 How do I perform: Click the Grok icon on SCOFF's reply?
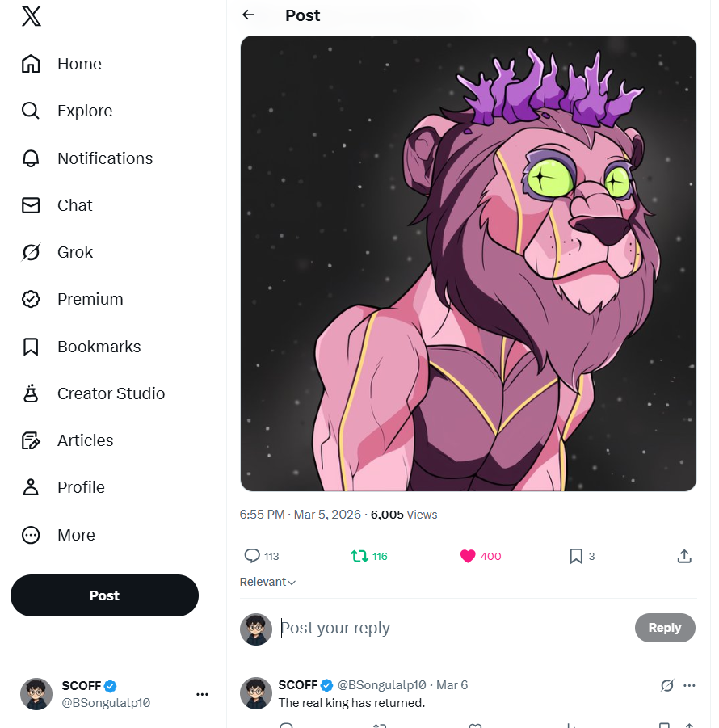click(x=666, y=685)
